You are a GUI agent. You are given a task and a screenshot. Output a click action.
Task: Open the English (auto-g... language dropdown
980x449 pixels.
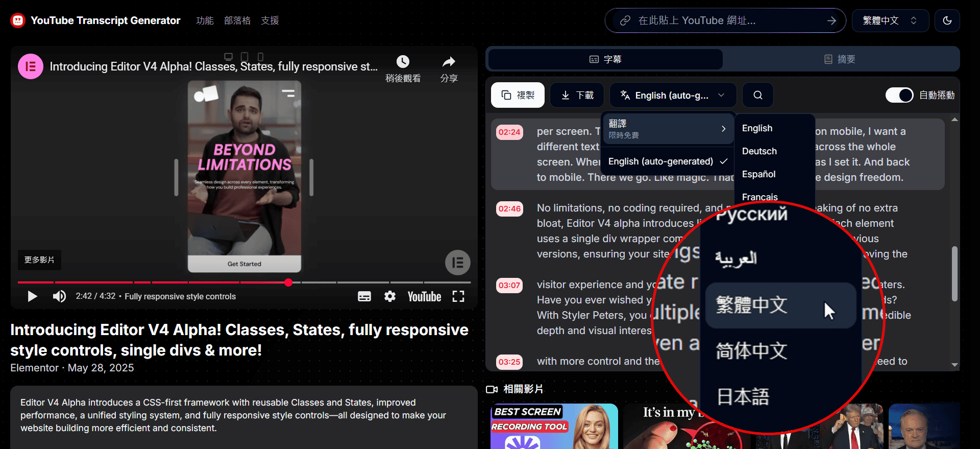(x=672, y=96)
